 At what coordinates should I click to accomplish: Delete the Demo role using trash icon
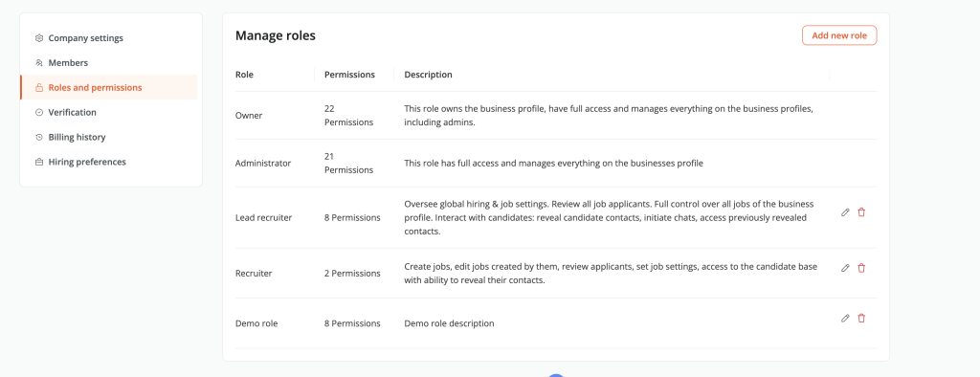(861, 319)
